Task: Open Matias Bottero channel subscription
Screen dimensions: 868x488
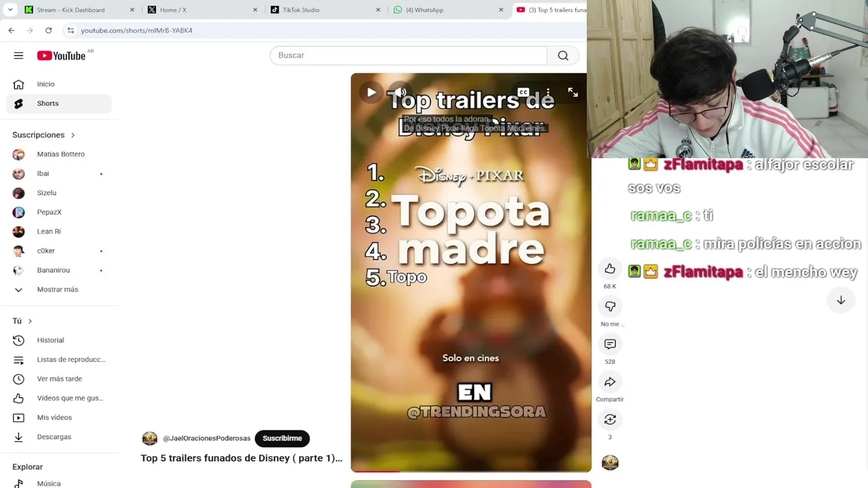Action: pyautogui.click(x=59, y=155)
